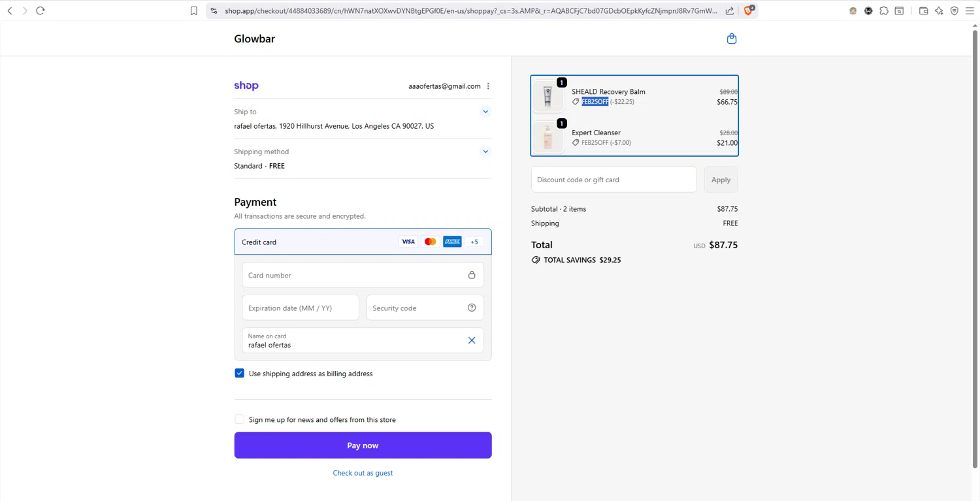Click the shipping address text line

(334, 126)
